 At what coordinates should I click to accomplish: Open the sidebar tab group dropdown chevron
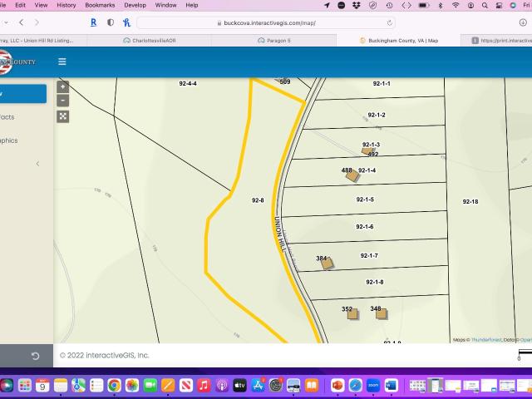(6, 22)
